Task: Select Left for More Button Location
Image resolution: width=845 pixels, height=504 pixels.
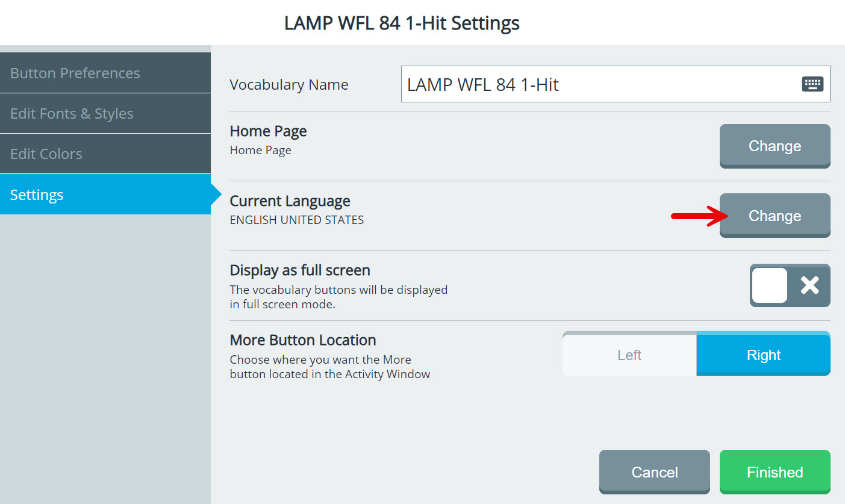Action: (629, 355)
